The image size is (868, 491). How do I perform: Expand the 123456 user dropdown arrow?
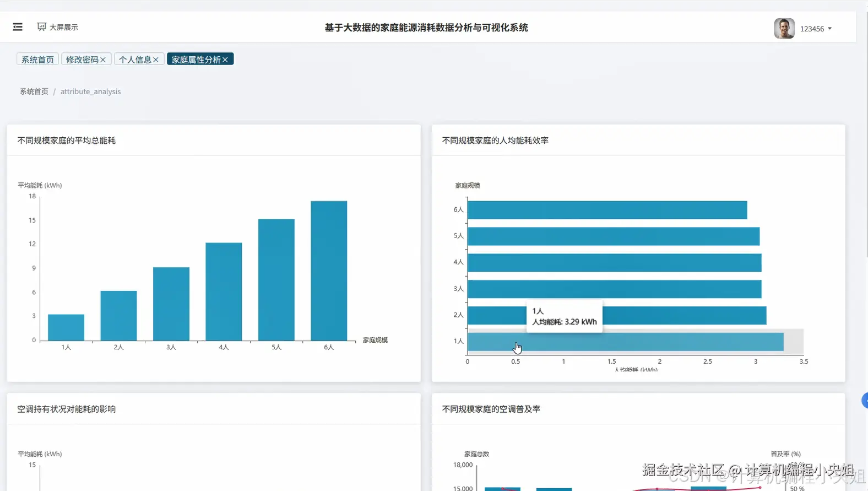click(x=829, y=29)
